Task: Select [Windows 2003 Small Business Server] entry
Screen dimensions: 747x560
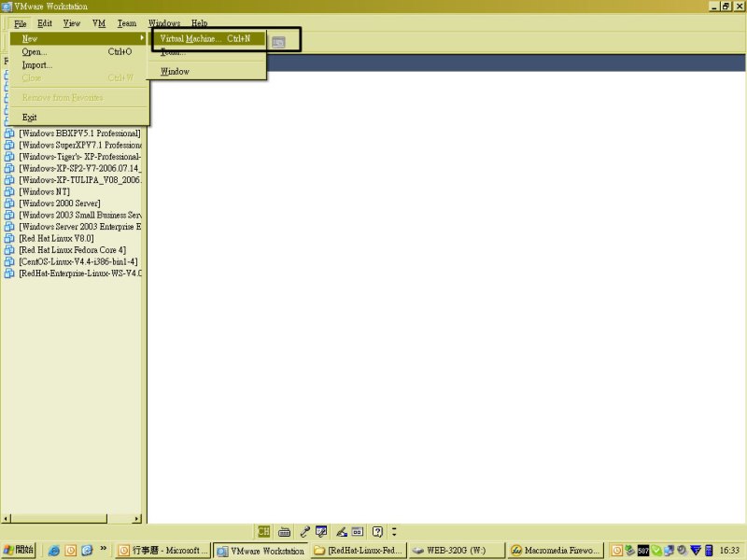Action: point(80,215)
